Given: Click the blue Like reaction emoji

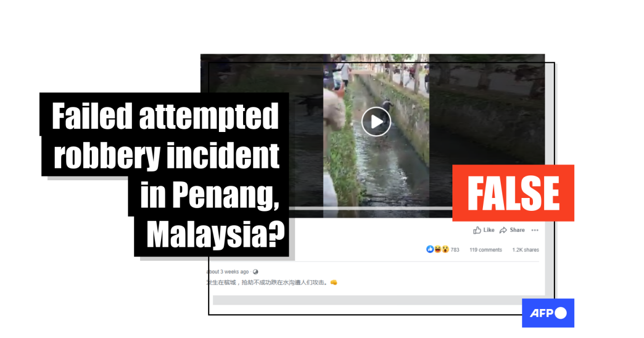Looking at the screenshot, I should (430, 249).
